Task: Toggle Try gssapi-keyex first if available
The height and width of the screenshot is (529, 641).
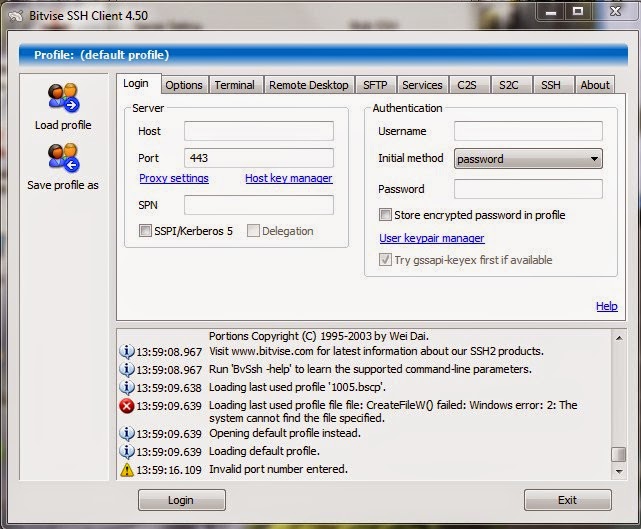Action: (385, 260)
